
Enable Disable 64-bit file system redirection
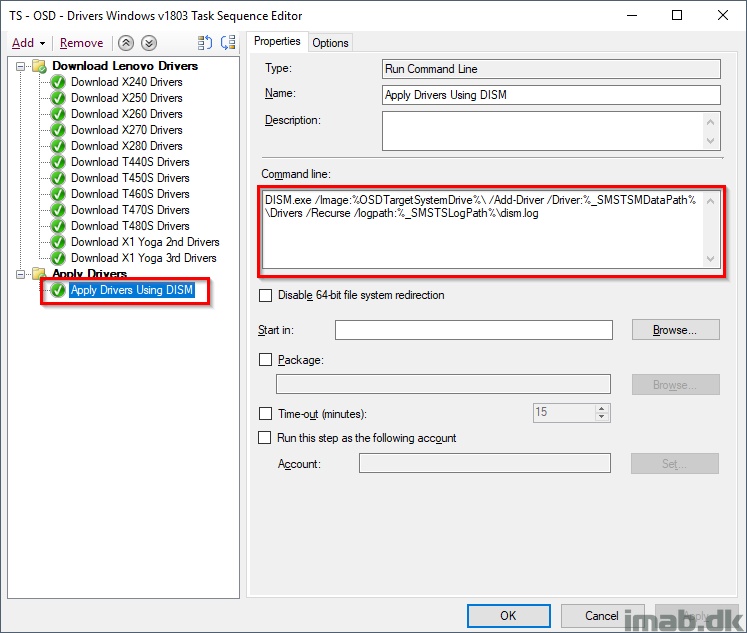[265, 295]
